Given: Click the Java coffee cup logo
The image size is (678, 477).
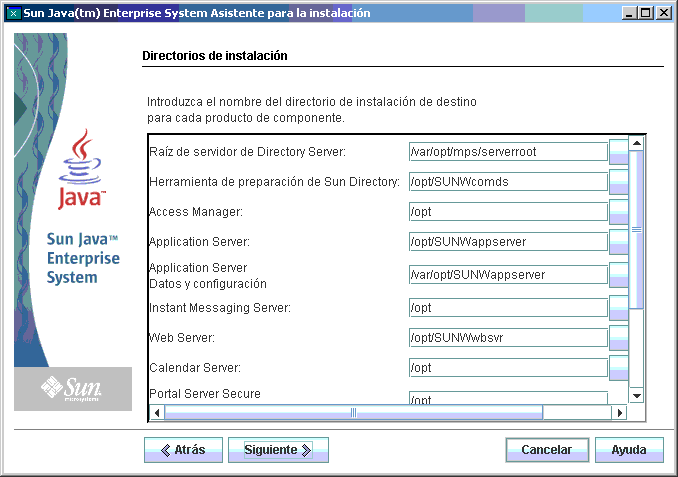Looking at the screenshot, I should tap(81, 170).
